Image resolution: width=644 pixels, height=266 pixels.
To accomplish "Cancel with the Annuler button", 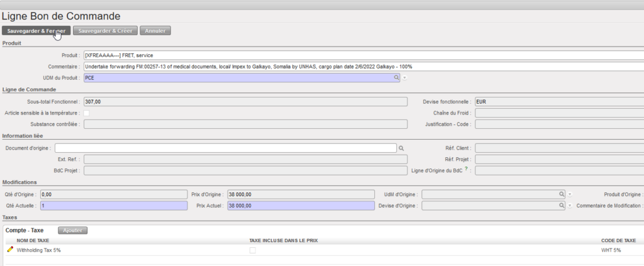I will 155,31.
